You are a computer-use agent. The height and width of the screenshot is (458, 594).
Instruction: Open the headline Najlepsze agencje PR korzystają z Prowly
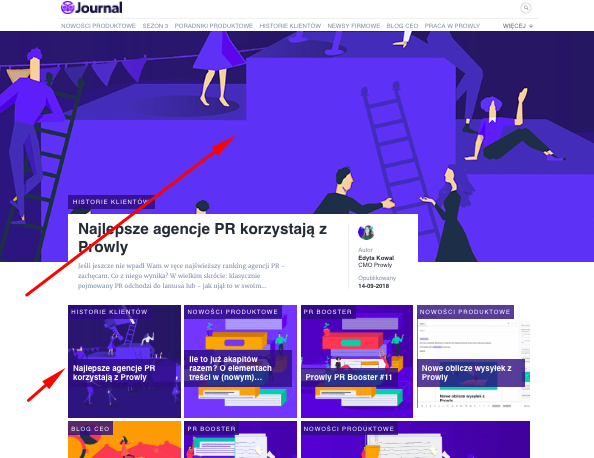[202, 238]
